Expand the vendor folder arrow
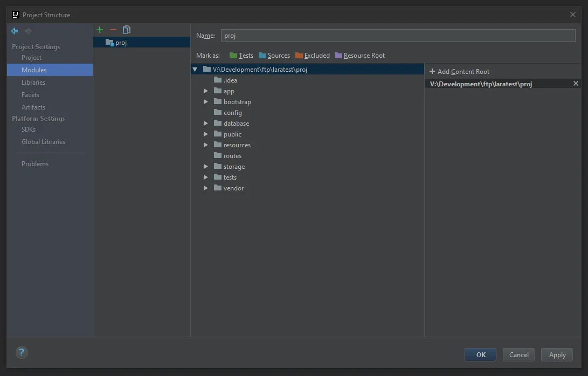588x376 pixels. coord(206,188)
